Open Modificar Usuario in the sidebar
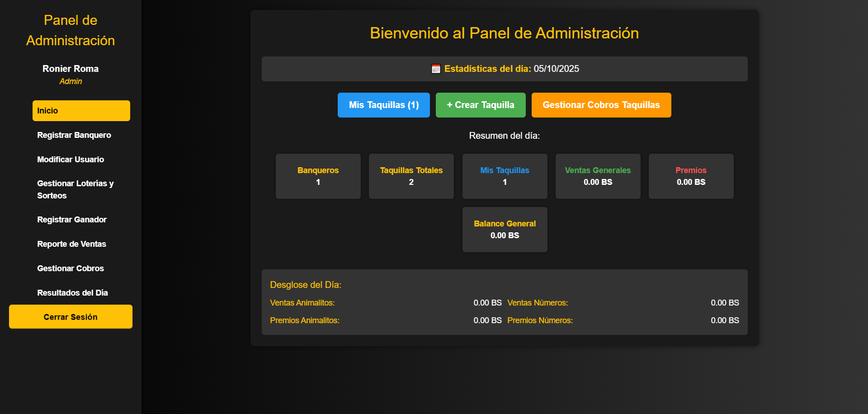 tap(71, 160)
